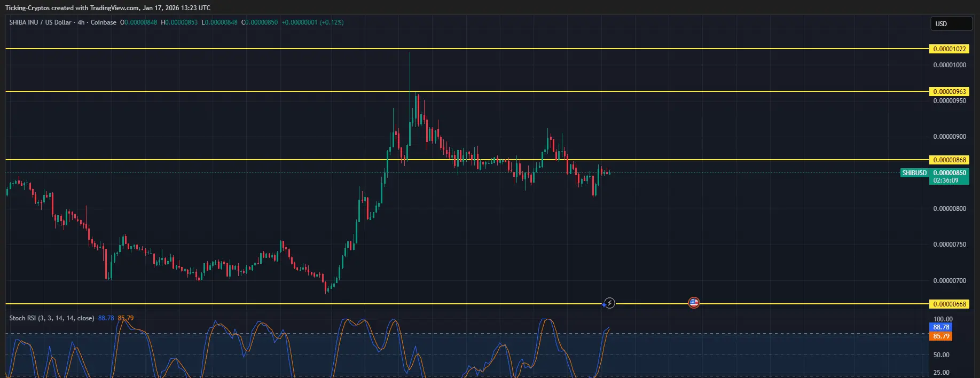Click the Stoch RSI indicator legend

click(52, 318)
